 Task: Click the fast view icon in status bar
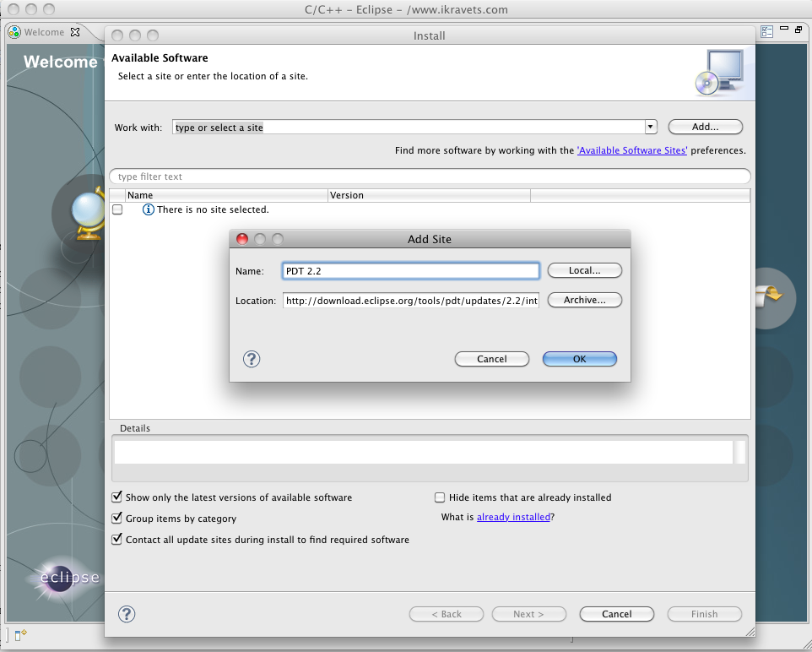[x=21, y=635]
